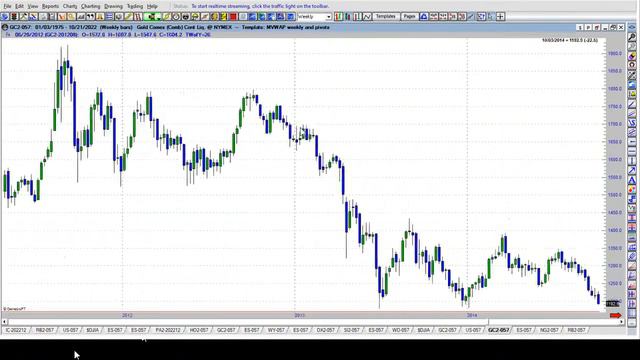Click the horizontal scrollbar left arrow
This screenshot has width=640, height=360.
[x=4, y=322]
